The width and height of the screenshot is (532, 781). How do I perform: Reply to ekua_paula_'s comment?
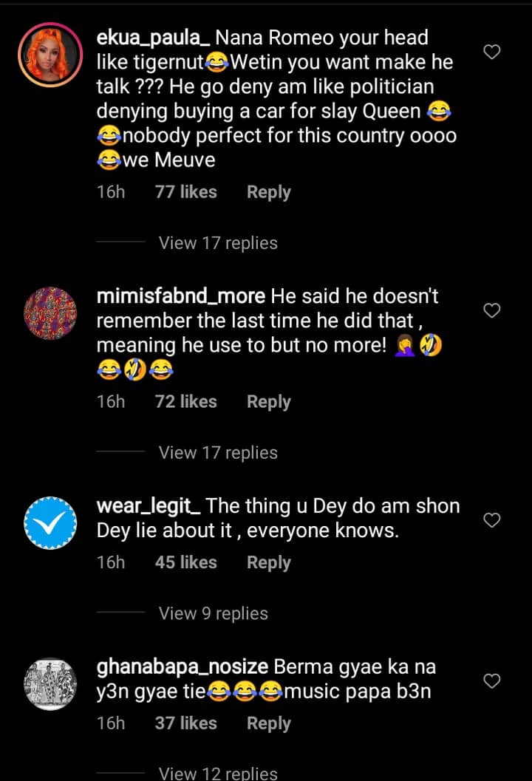click(x=268, y=192)
